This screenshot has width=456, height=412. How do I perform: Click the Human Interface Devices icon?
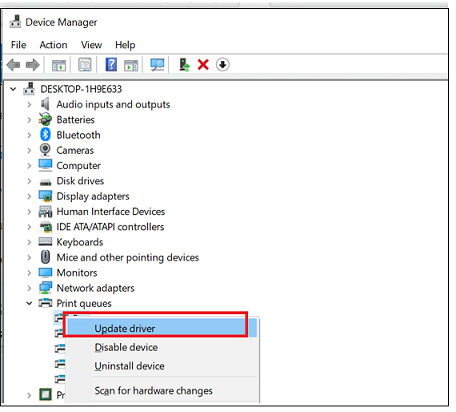click(x=45, y=211)
